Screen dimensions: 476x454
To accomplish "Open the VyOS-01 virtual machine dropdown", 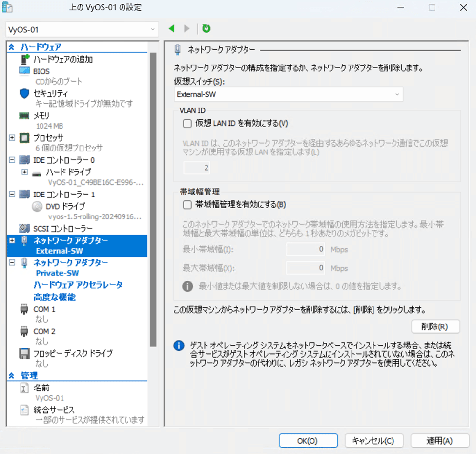I will point(82,29).
